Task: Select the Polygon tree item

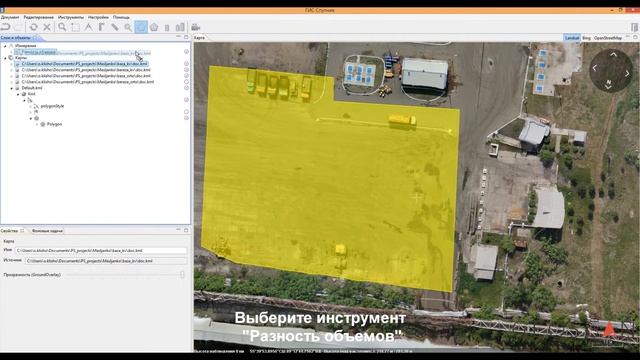Action: click(x=54, y=124)
